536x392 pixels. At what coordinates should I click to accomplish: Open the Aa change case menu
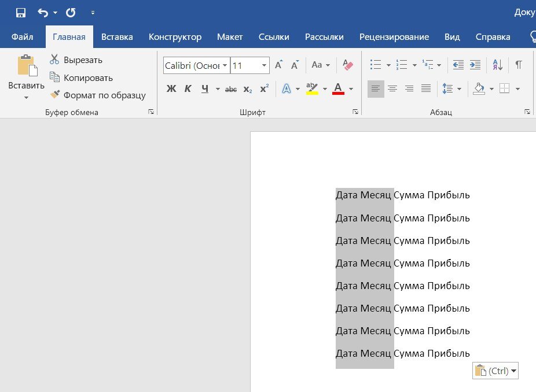(x=320, y=65)
